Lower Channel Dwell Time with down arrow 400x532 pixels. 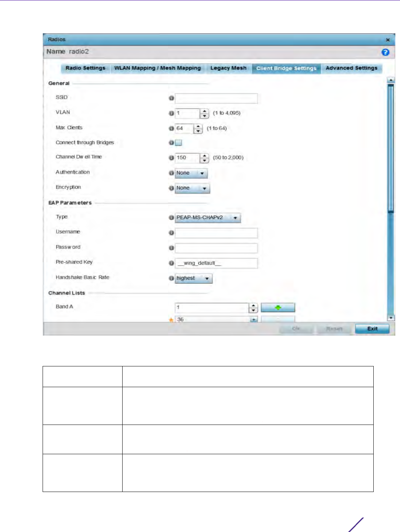(204, 160)
